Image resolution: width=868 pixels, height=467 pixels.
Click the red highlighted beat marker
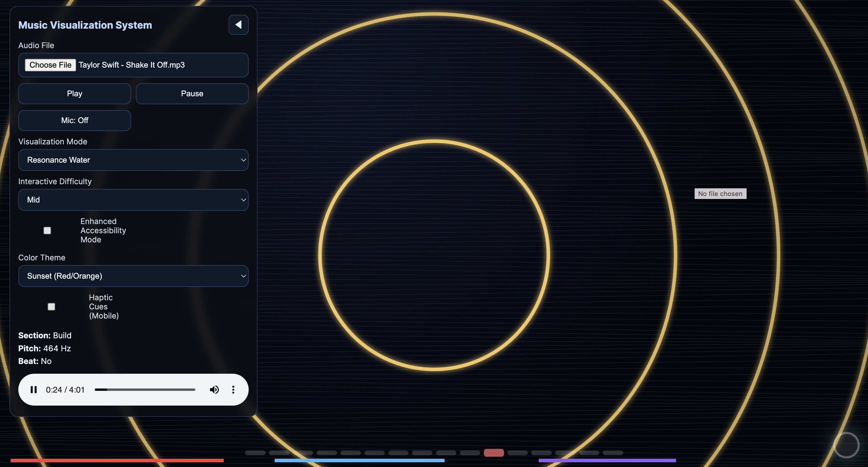(x=494, y=453)
